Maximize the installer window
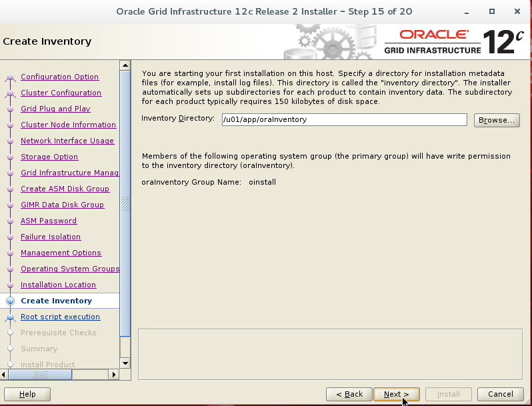The width and height of the screenshot is (532, 406). (x=492, y=11)
